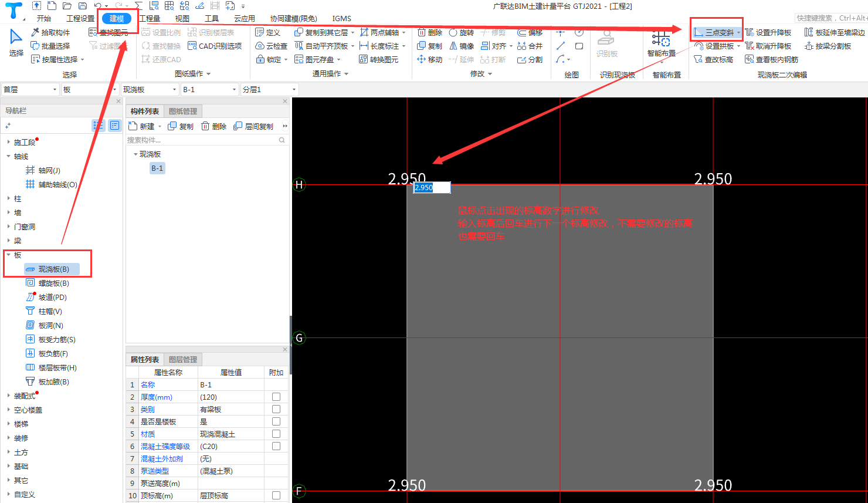
Task: Switch to the 图层管理 tab
Action: pos(183,359)
